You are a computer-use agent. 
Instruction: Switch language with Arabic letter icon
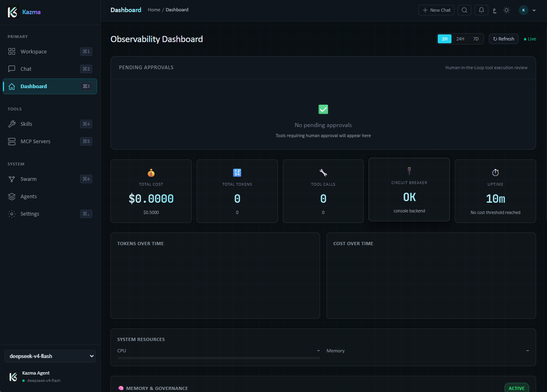coord(494,11)
